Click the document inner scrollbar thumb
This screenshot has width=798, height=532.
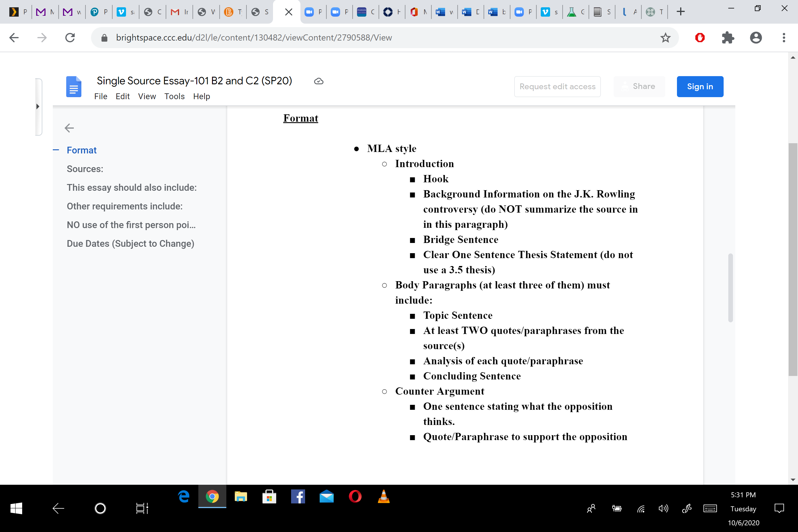tap(731, 288)
